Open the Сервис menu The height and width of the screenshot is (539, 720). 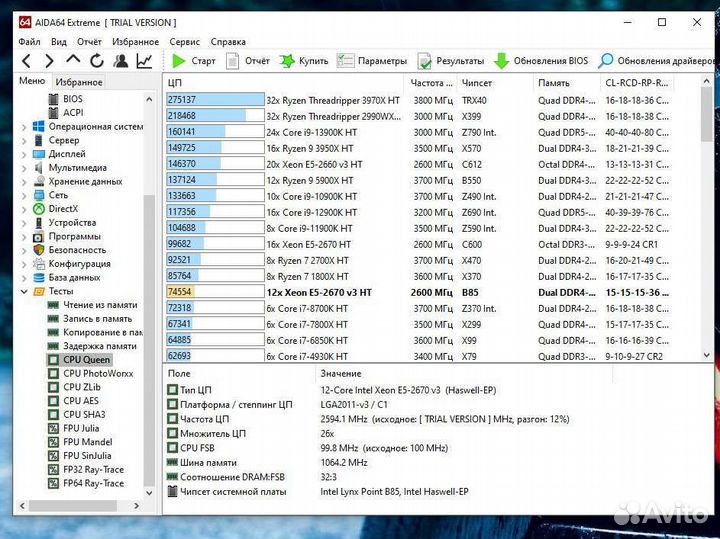(x=184, y=42)
